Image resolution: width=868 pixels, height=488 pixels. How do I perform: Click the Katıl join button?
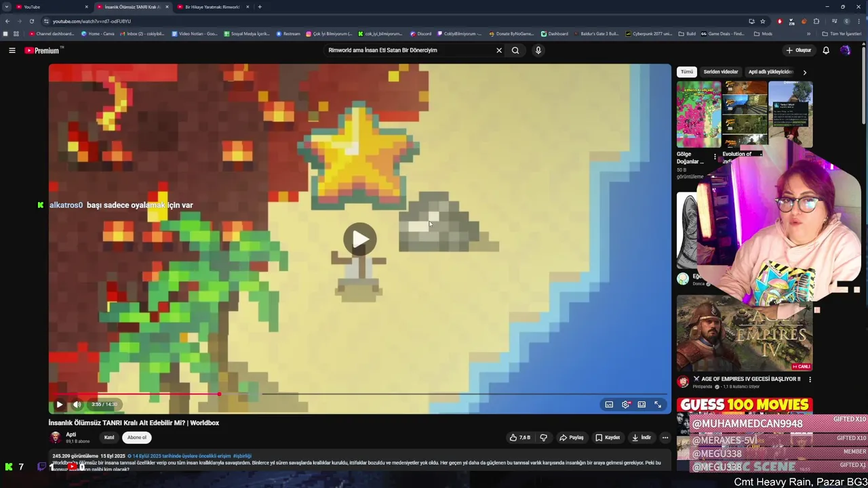[x=109, y=438]
